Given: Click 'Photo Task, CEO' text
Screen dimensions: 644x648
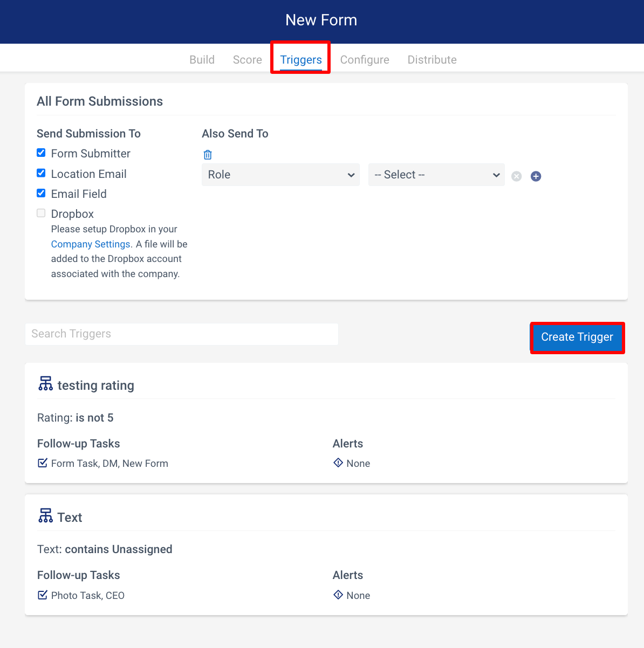Looking at the screenshot, I should point(88,596).
